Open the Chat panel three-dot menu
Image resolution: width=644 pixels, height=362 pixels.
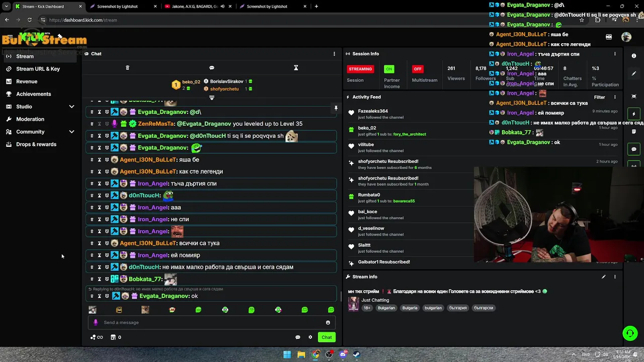(334, 54)
